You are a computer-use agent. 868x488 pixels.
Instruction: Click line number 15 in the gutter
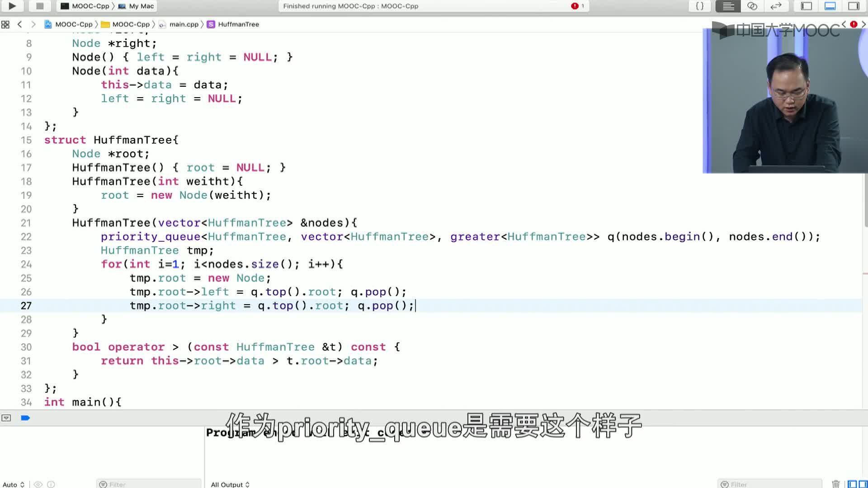click(x=26, y=140)
